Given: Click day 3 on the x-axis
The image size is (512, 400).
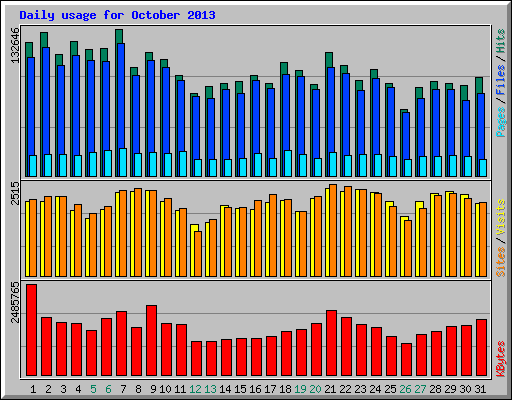Looking at the screenshot, I should [63, 389].
